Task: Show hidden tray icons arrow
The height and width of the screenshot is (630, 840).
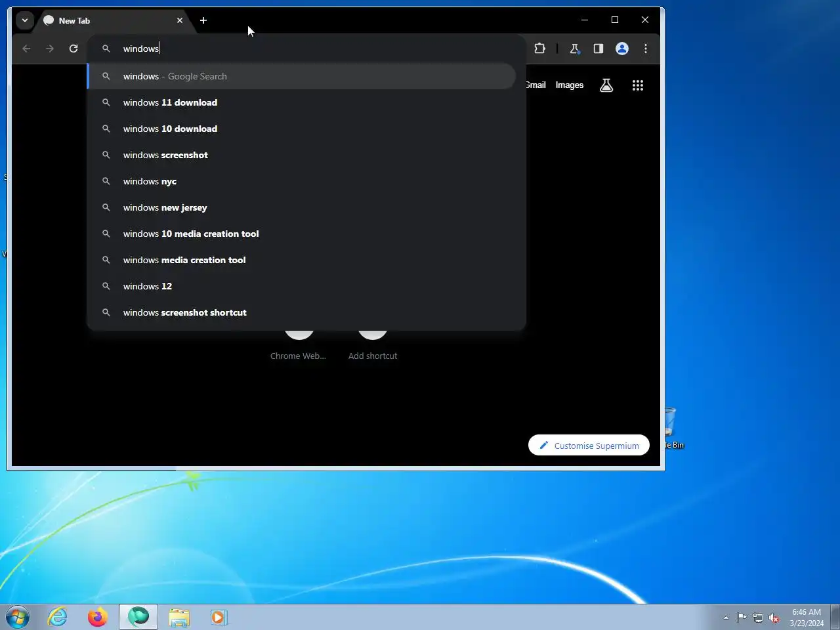Action: 726,618
